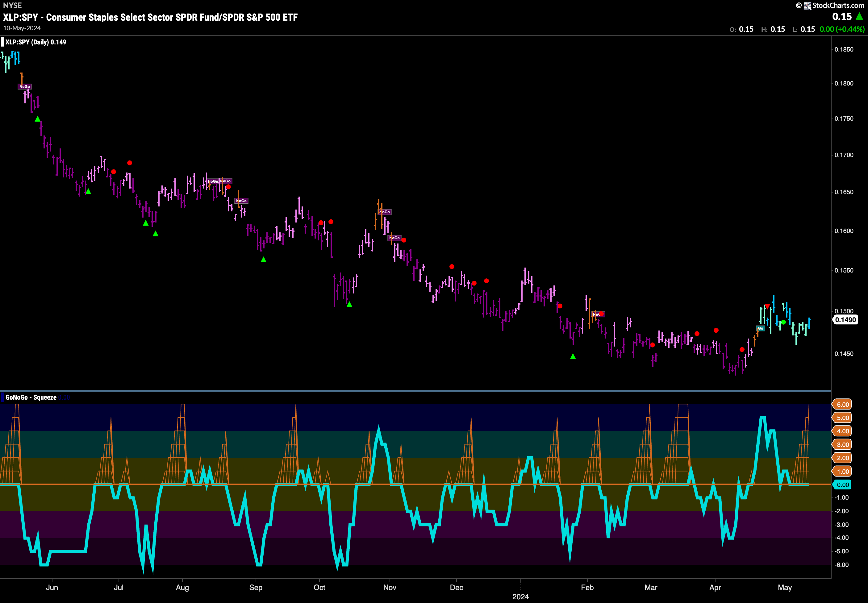Click the NoGo badge near 0.1800 level

[x=25, y=86]
